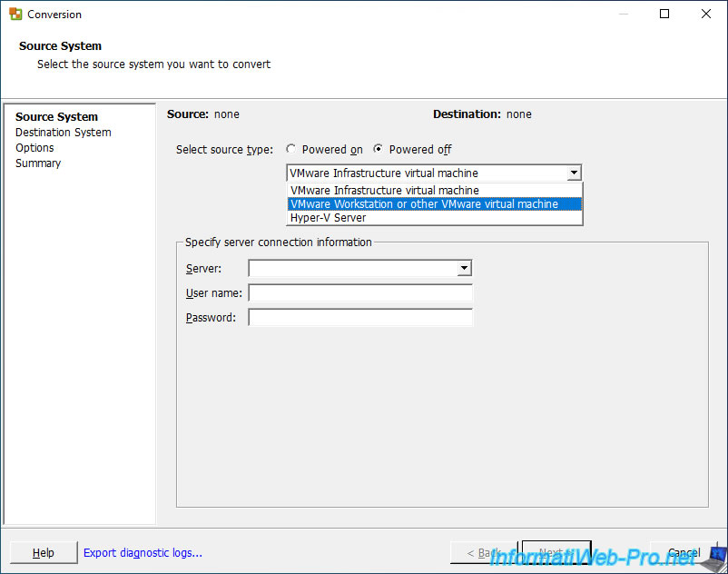
Task: Select the Powered off radio button
Action: tap(378, 149)
